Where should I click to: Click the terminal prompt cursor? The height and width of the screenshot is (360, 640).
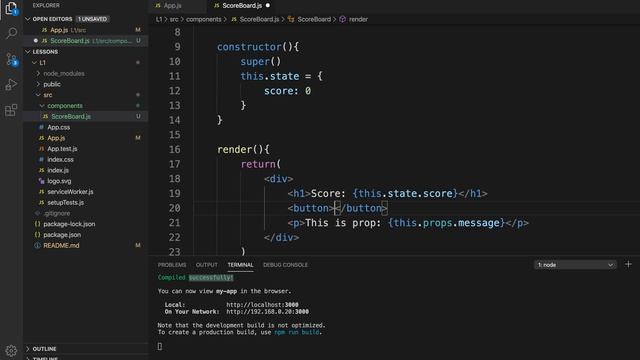[x=160, y=346]
